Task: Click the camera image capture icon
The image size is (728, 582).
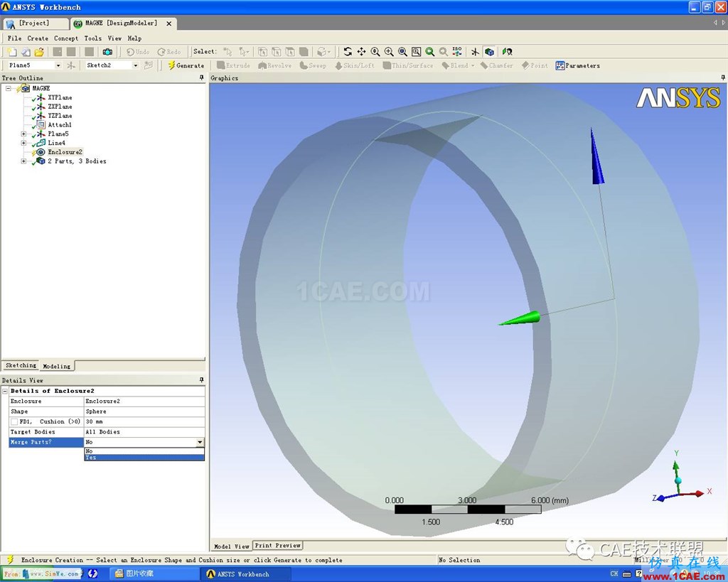Action: (x=107, y=52)
